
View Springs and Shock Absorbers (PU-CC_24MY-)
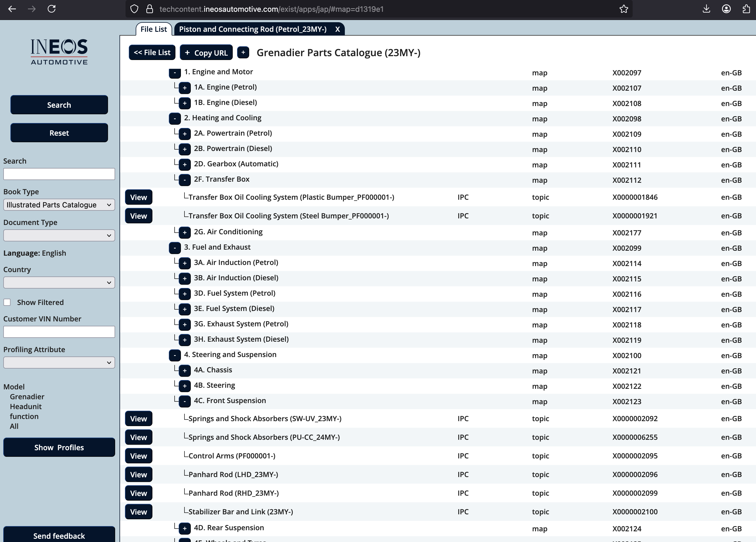(139, 437)
